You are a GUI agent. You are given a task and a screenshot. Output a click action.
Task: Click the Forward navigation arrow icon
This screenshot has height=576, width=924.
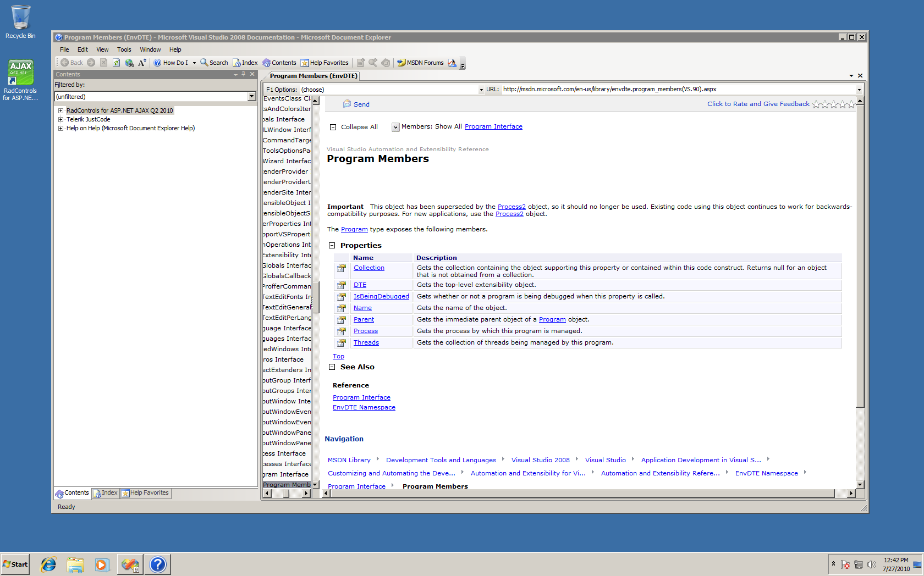point(91,63)
